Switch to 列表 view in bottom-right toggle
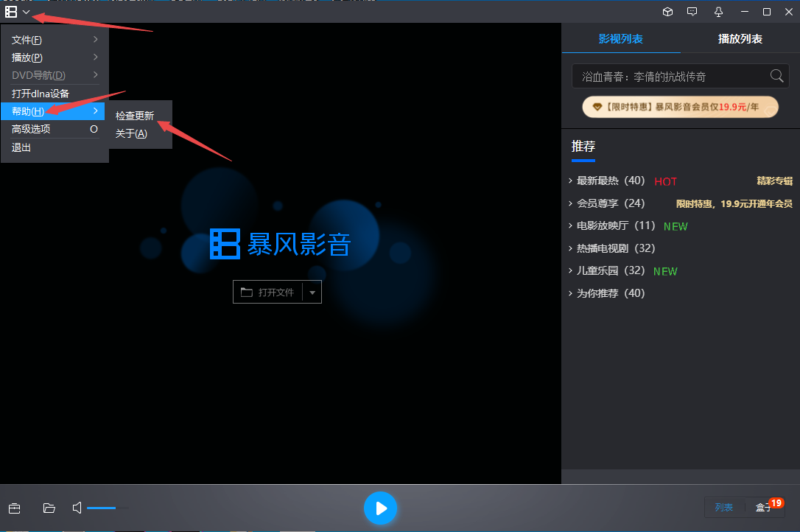The width and height of the screenshot is (800, 532). (723, 507)
